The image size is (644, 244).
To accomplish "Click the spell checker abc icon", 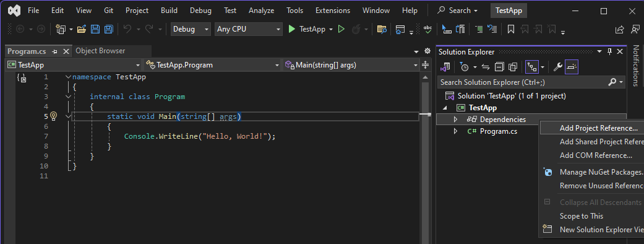I will [427, 29].
